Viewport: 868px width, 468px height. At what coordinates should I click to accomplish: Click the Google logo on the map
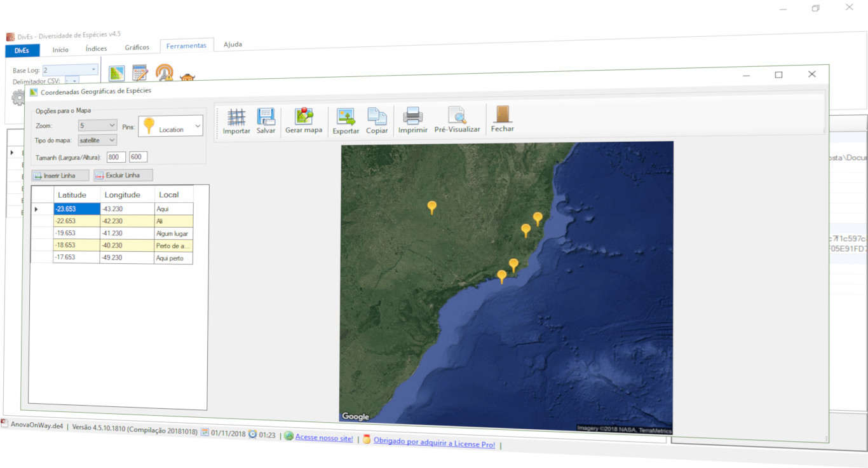point(355,417)
